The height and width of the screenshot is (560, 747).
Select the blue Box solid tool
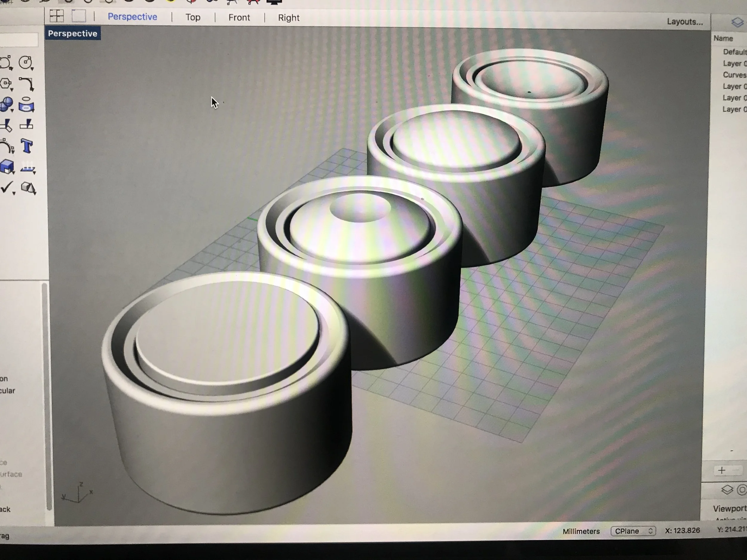click(x=7, y=167)
